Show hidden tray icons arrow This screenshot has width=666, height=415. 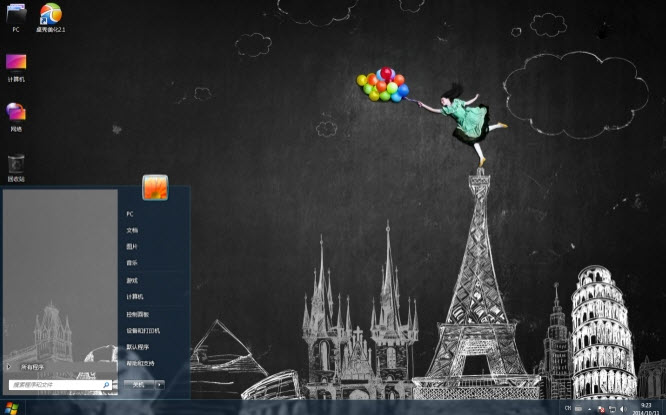click(590, 409)
